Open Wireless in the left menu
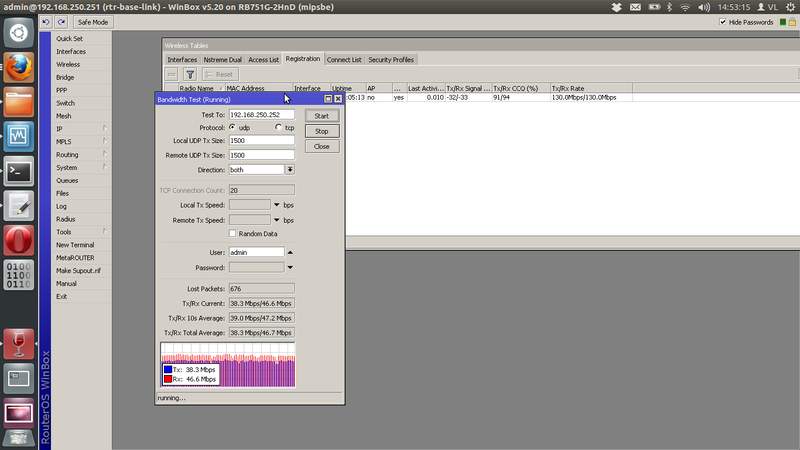This screenshot has height=450, width=800. pyautogui.click(x=68, y=64)
